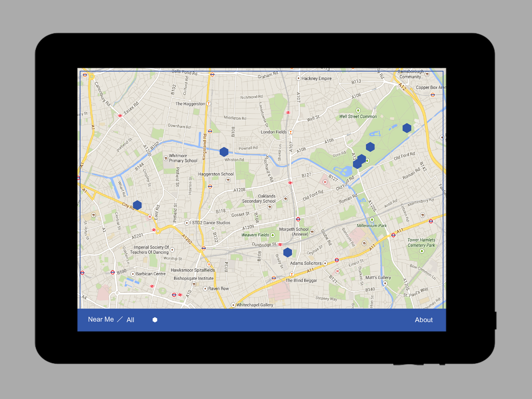
Task: Click the Copper Box Arena station icon
Action: pos(433,95)
